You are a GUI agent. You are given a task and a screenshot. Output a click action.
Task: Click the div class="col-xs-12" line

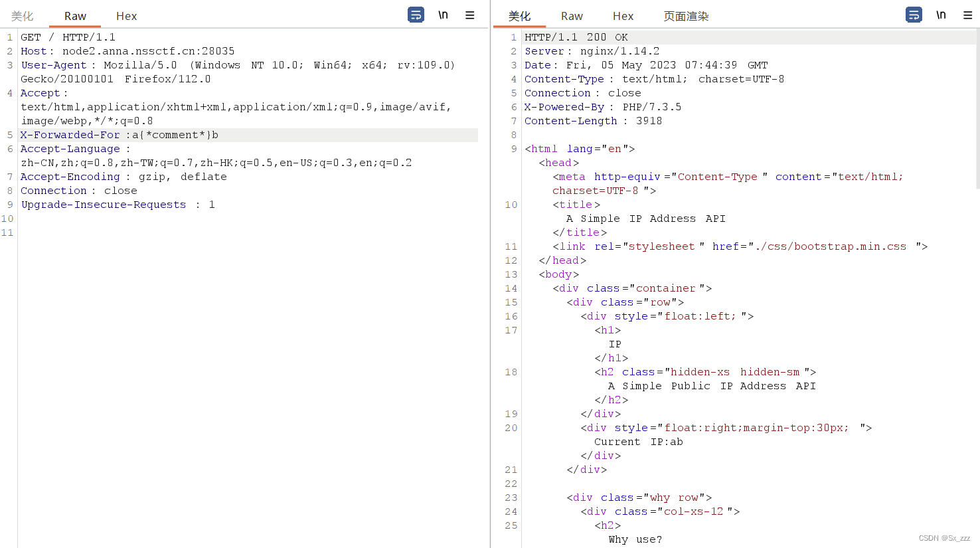pos(660,511)
